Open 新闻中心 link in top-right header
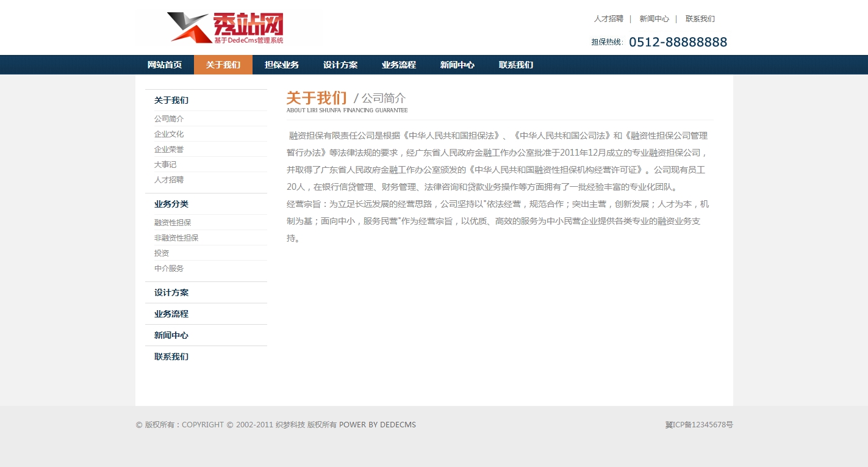 tap(654, 19)
